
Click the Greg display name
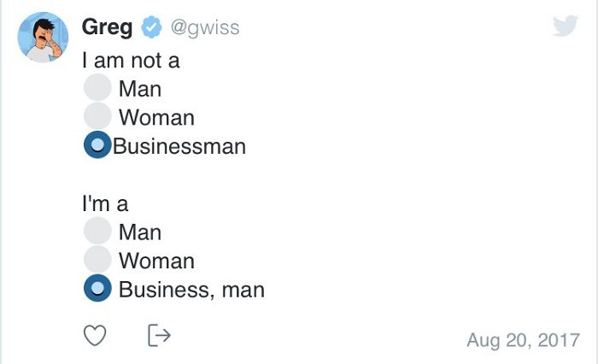tap(107, 28)
